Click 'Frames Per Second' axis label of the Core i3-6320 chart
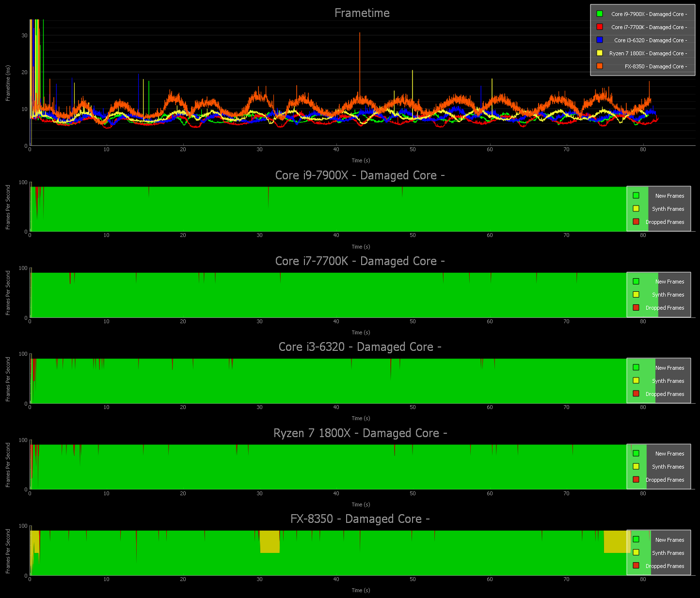 tap(8, 379)
